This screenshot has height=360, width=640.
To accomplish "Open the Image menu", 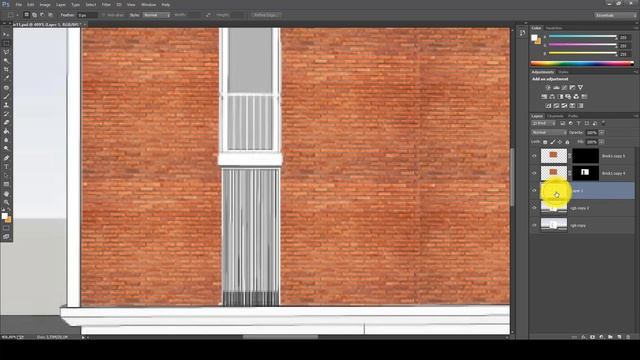I will coord(45,4).
